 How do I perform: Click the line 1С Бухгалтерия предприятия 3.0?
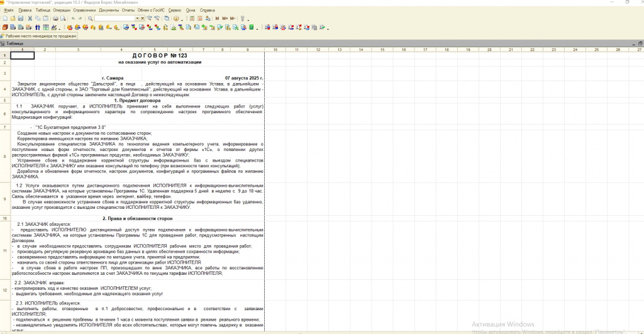70,127
